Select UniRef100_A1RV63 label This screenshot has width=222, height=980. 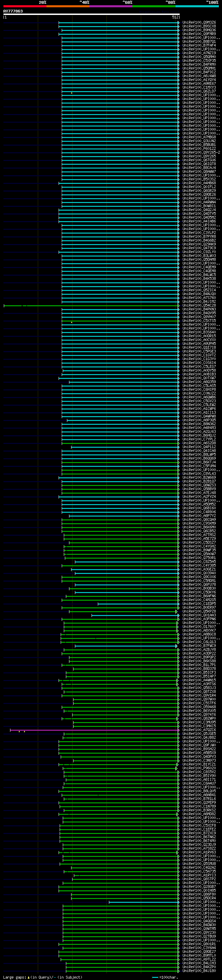(x=199, y=852)
